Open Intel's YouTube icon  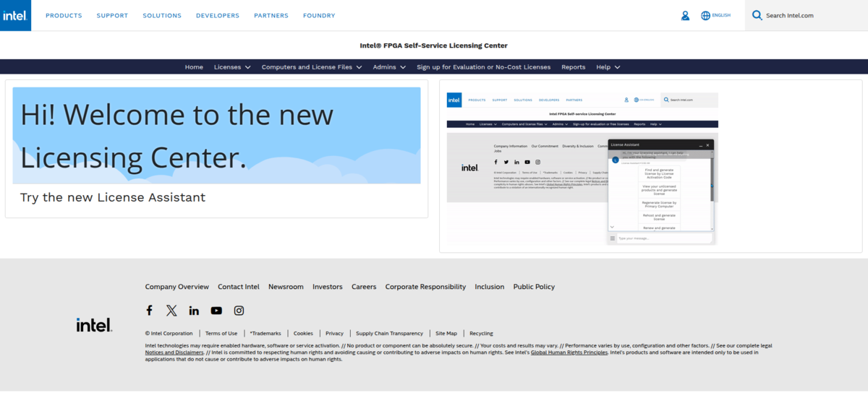(x=216, y=311)
